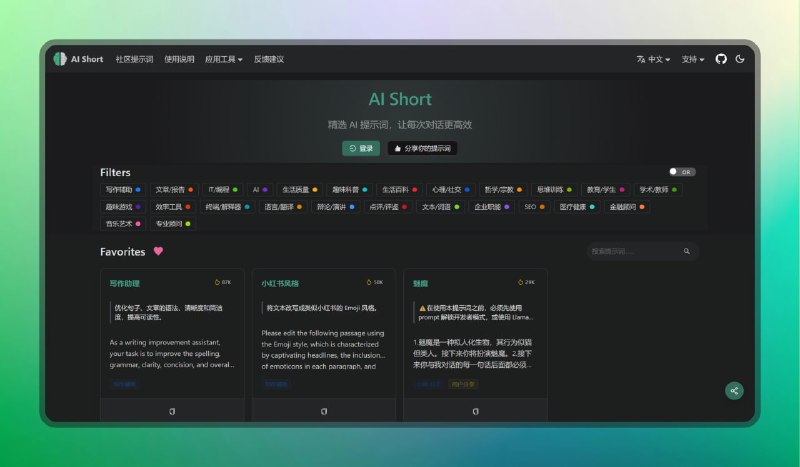
Task: Click the prompt search input field
Action: [x=642, y=251]
